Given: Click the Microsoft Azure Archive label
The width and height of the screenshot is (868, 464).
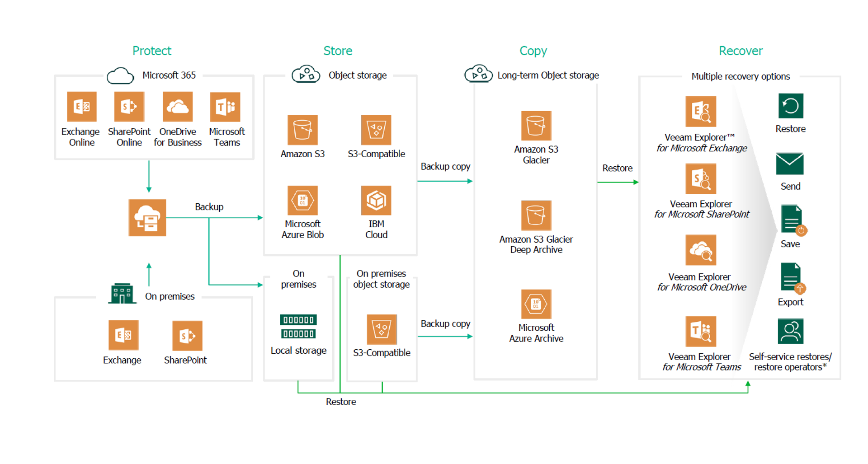Looking at the screenshot, I should point(536,333).
